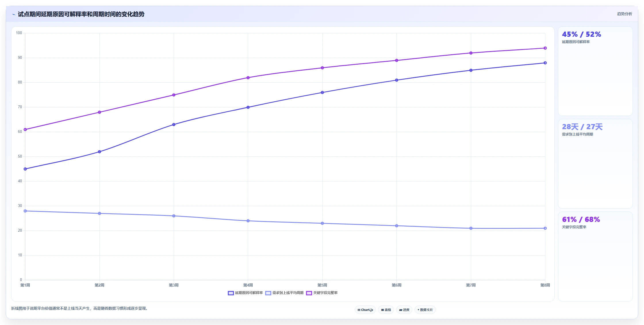644x325 pixels.
Task: Select 第7周 point on 延期原因可解释率 line
Action: pos(471,70)
